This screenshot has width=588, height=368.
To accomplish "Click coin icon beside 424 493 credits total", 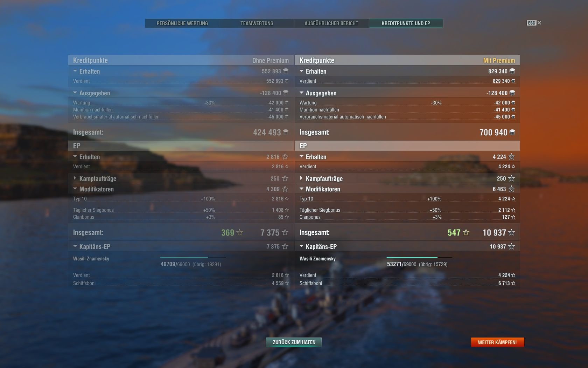I will point(286,132).
